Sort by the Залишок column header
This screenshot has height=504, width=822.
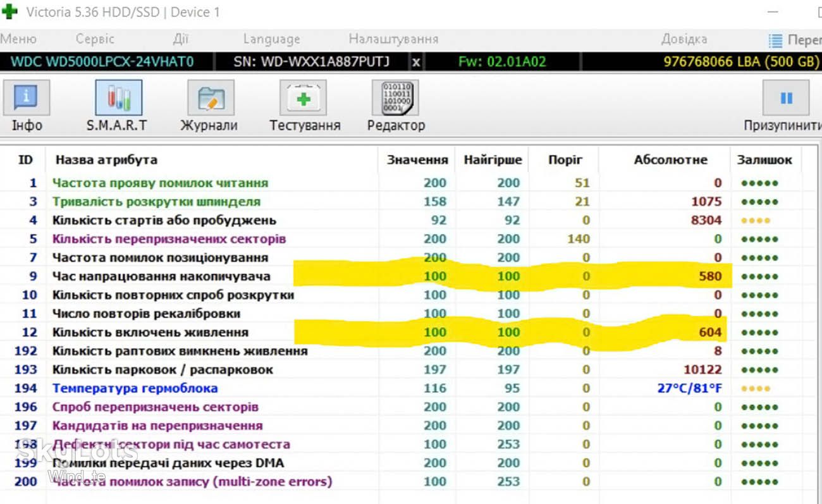coord(764,160)
